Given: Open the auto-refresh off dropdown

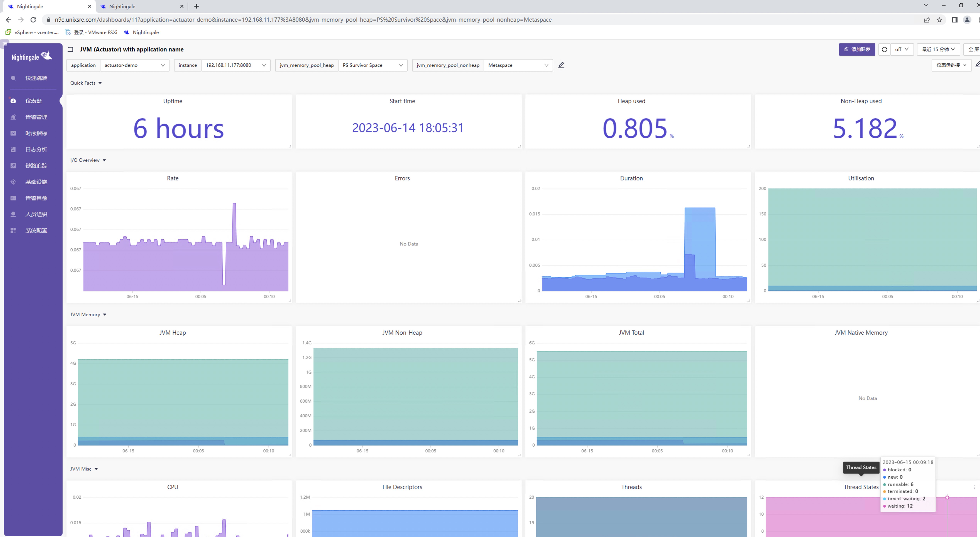Looking at the screenshot, I should tap(902, 49).
